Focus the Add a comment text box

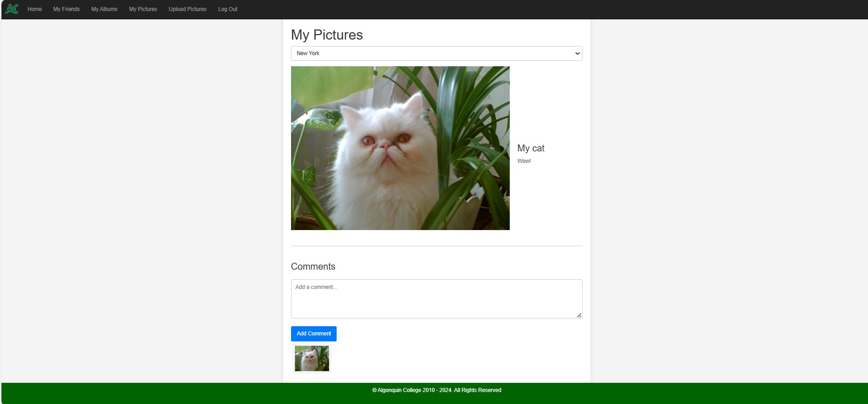coord(436,299)
